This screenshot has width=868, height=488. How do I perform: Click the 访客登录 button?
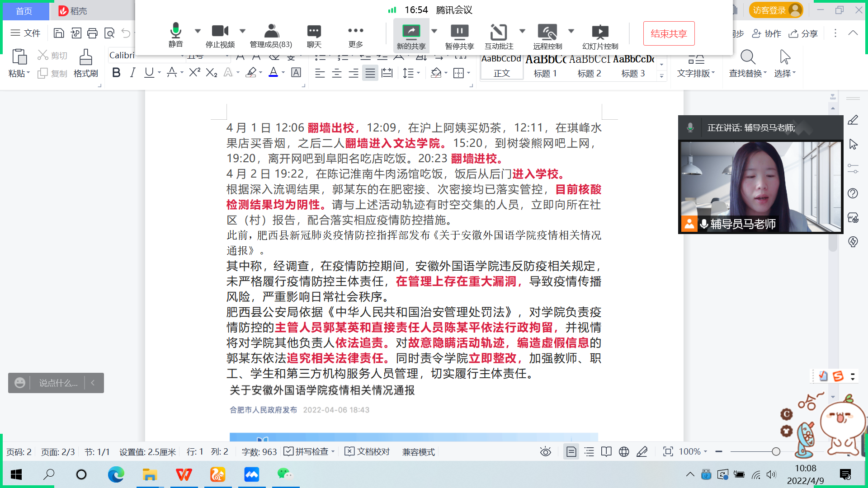coord(776,10)
